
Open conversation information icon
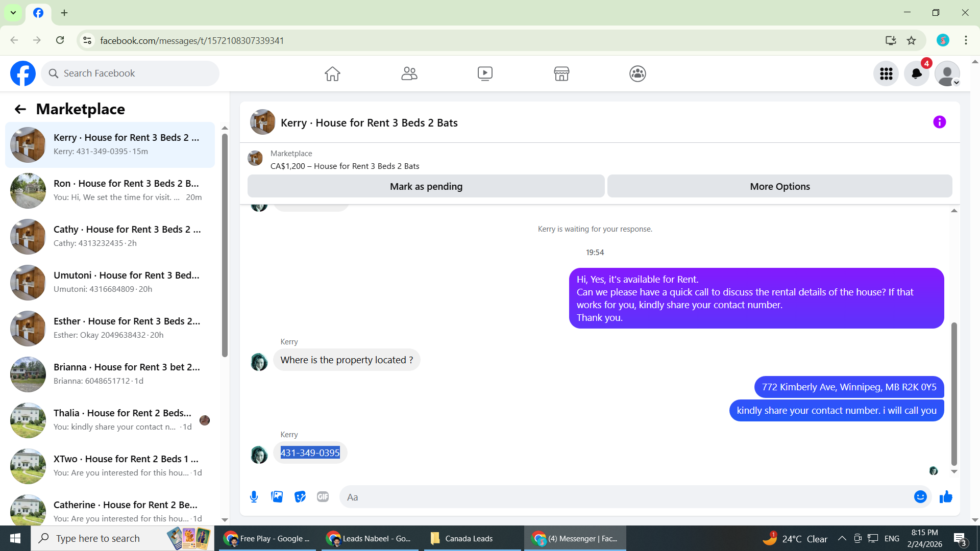[x=939, y=122]
